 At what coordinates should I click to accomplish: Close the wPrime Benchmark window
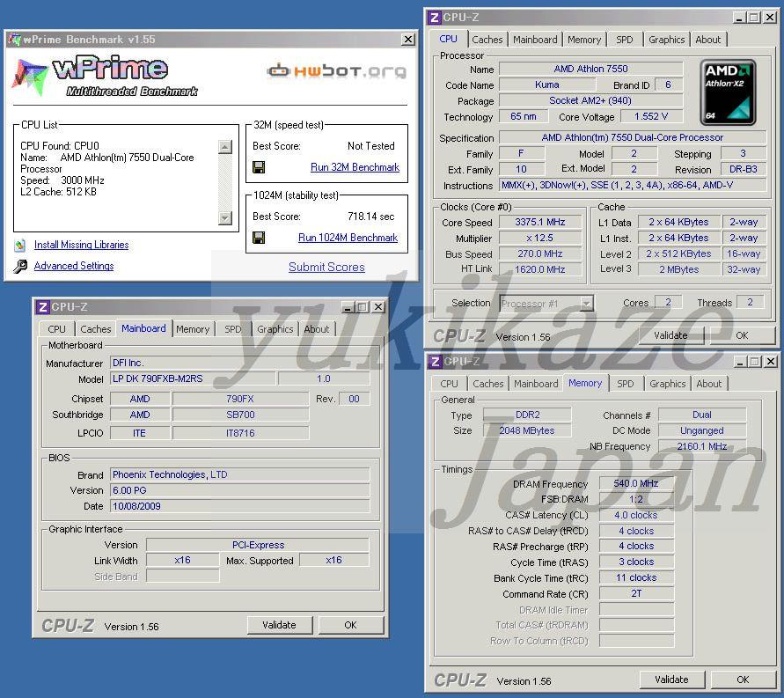point(408,39)
